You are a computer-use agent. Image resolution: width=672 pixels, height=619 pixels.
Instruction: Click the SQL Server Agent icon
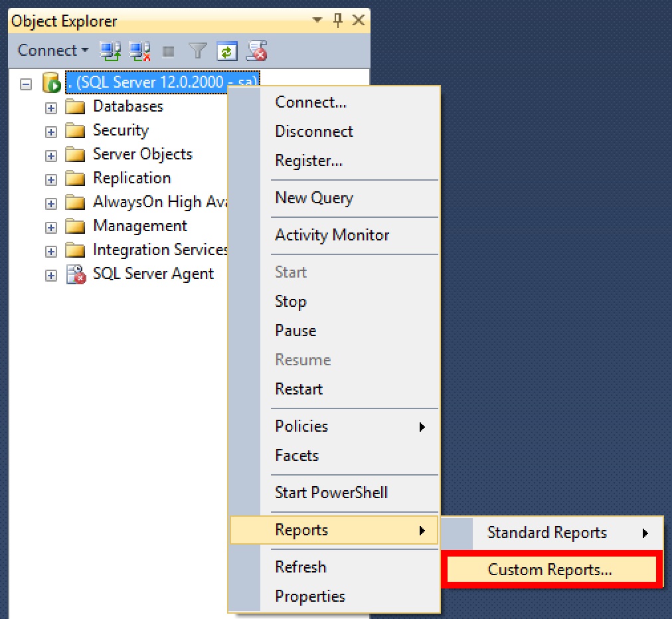(76, 274)
